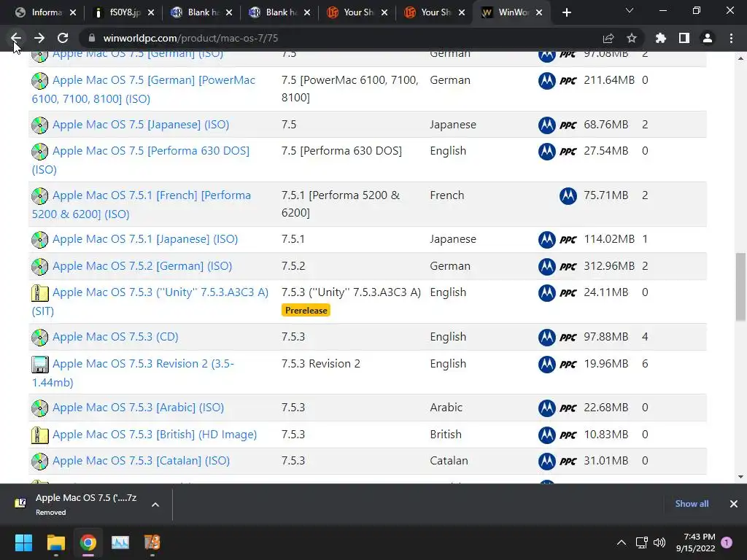The width and height of the screenshot is (747, 560).
Task: Close the fS0Y8.jp tab
Action: pos(151,13)
